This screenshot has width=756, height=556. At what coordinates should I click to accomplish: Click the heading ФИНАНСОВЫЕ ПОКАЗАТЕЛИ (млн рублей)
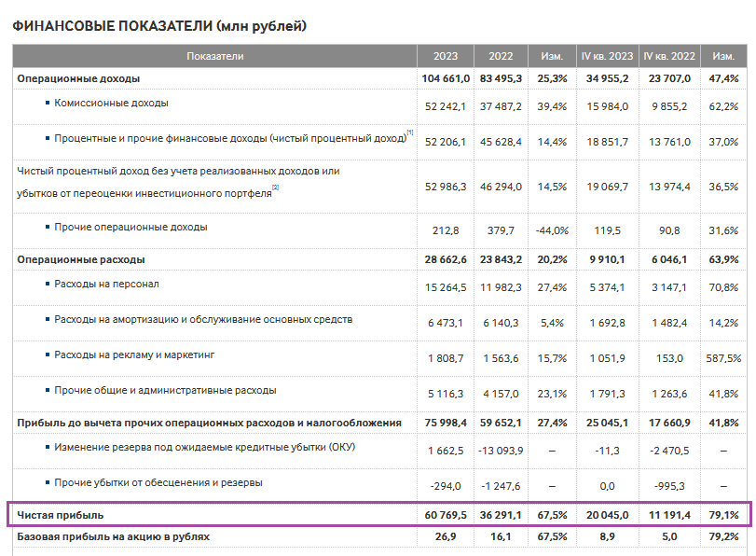tap(159, 25)
